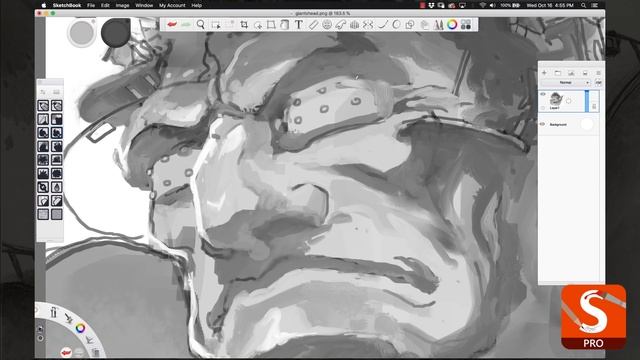The height and width of the screenshot is (360, 640).
Task: Select the French Curve tool
Action: [x=340, y=25]
